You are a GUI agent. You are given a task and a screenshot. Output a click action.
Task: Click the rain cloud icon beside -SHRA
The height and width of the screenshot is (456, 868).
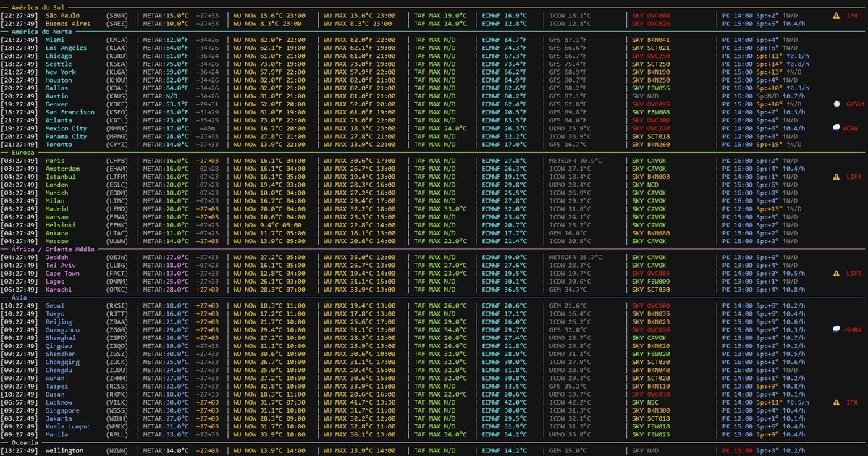click(836, 330)
